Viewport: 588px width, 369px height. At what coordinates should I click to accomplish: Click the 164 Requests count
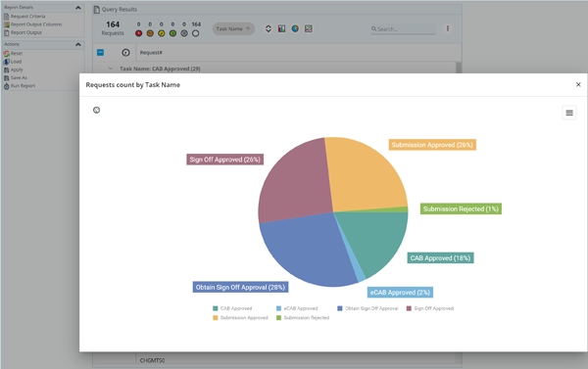pyautogui.click(x=113, y=28)
